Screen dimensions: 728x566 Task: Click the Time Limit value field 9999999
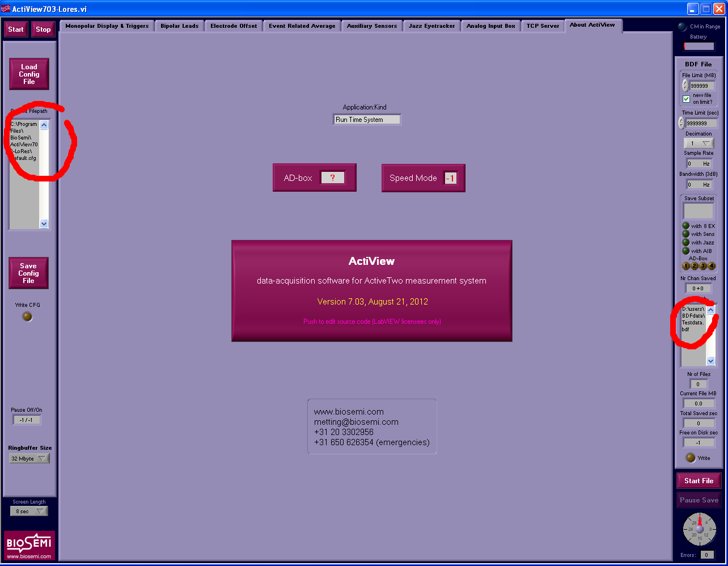click(701, 123)
